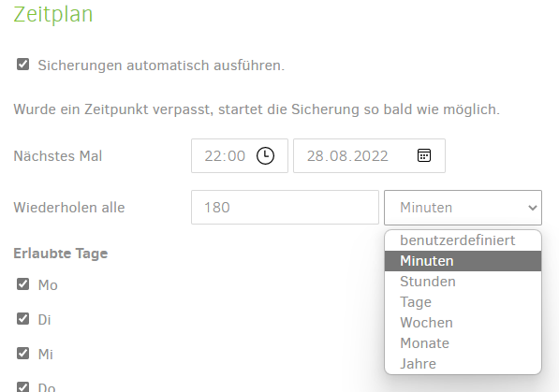Open the clock time picker icon

(265, 155)
